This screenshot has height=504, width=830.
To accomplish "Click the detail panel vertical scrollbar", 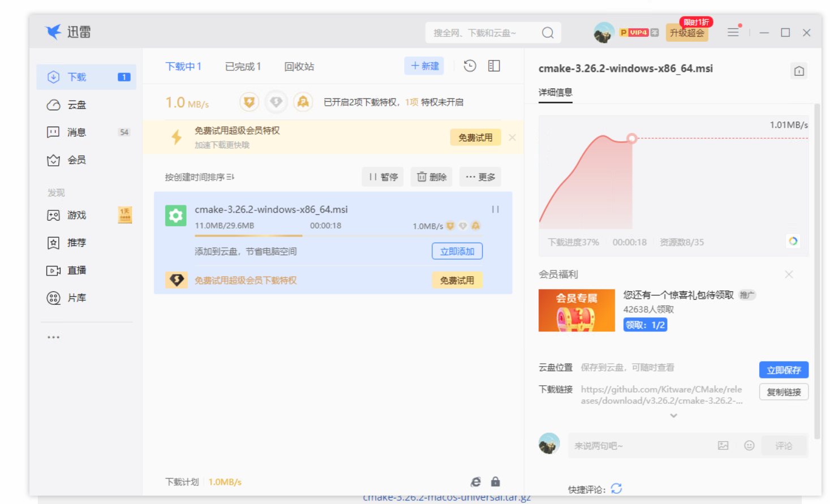I will [817, 272].
